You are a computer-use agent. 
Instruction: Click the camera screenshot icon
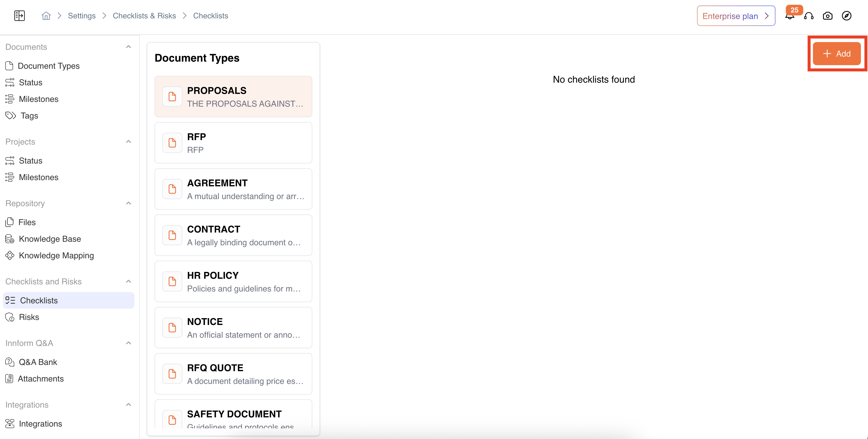[x=827, y=16]
